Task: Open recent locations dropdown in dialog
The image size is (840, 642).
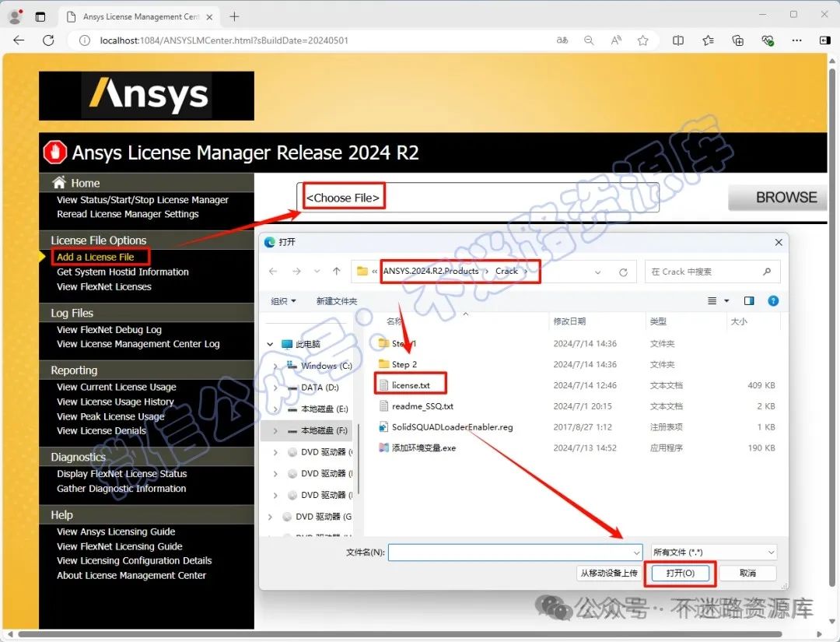Action: coord(317,272)
